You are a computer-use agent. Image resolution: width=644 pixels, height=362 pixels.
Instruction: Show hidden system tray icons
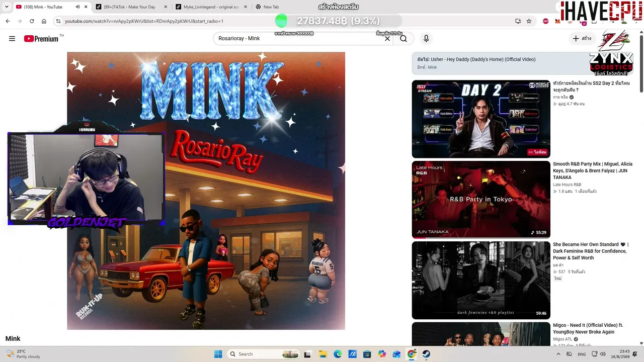558,354
